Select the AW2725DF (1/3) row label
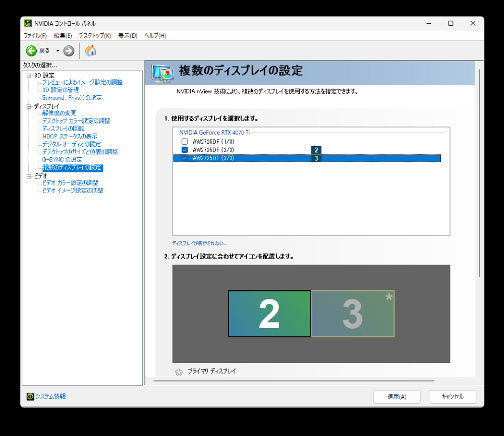Viewport: 504px width, 436px height. point(213,142)
